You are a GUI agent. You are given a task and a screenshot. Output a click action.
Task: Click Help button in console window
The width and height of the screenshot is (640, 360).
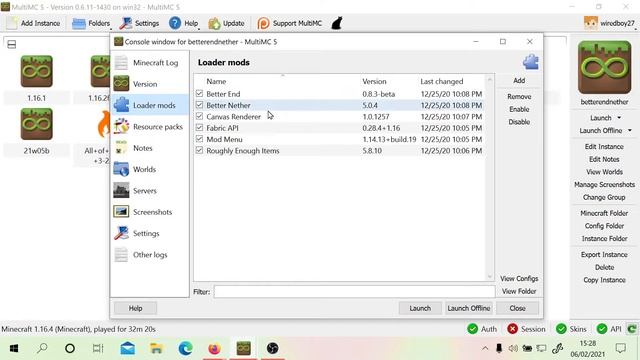[136, 308]
